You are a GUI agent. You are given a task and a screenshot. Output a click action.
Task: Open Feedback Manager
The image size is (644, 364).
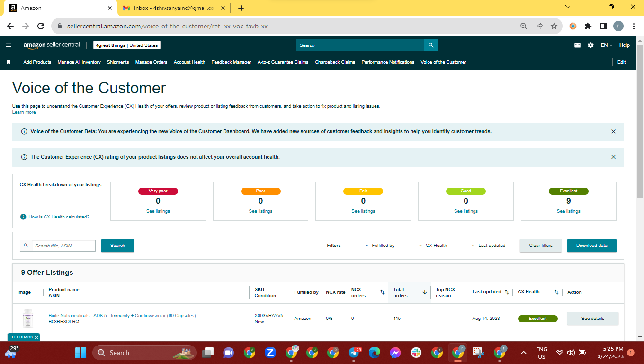[232, 62]
